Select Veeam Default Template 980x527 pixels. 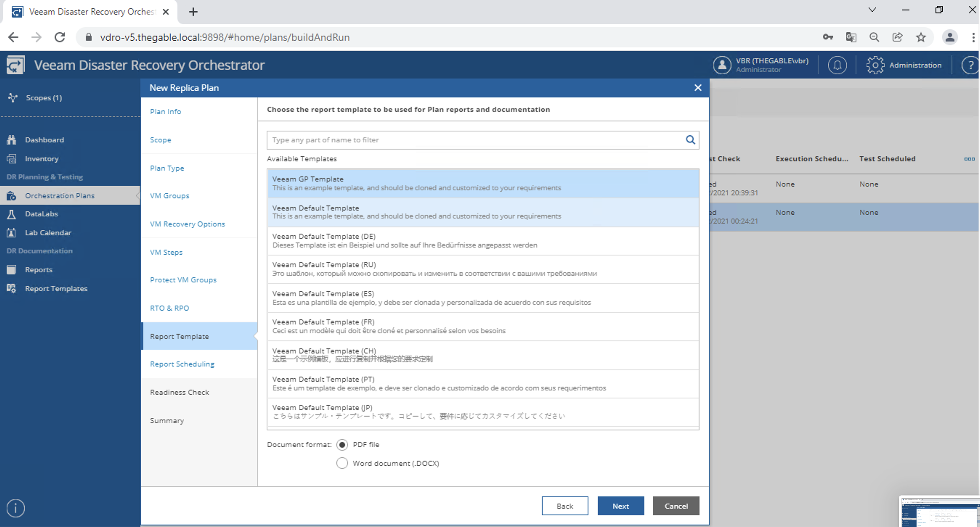pyautogui.click(x=483, y=212)
